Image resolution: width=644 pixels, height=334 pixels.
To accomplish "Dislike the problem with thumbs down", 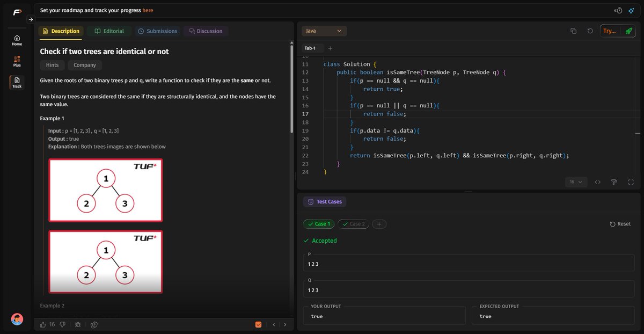I will [x=63, y=324].
